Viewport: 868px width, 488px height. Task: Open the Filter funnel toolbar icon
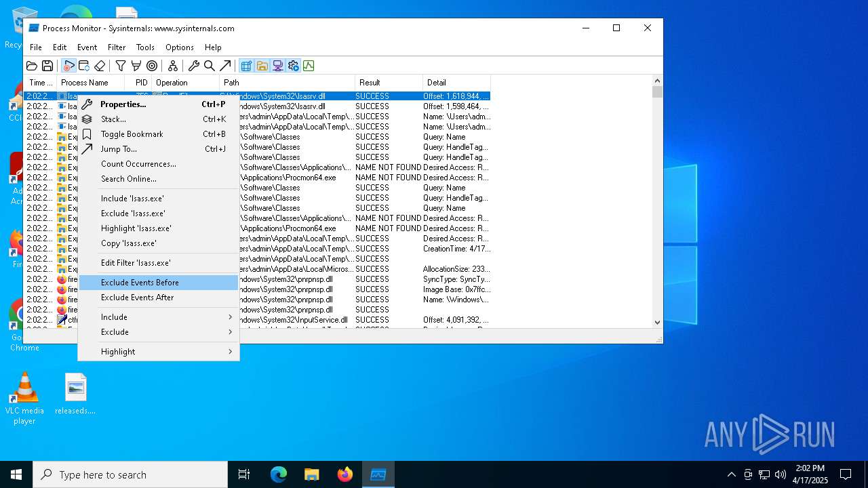click(121, 66)
